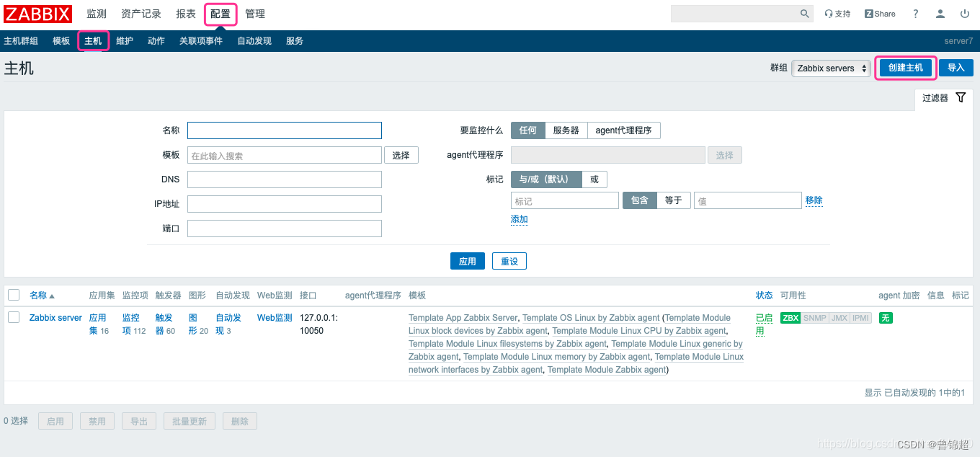Open Template App Zabbix Server link
This screenshot has height=457, width=980.
coord(463,318)
